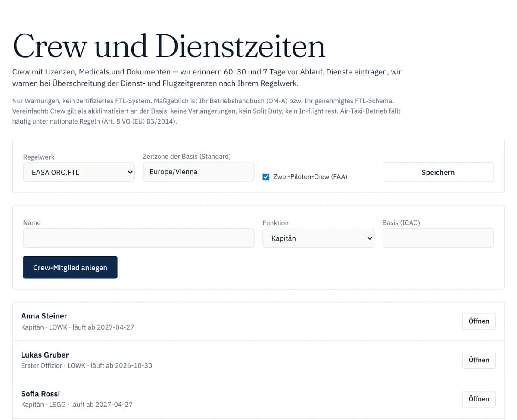517x420 pixels.
Task: Click the Zeitzone der Basis (Standard) label
Action: pos(187,157)
